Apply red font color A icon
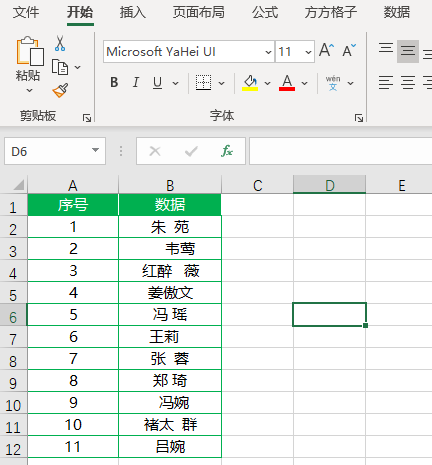Viewport: 432px width, 465px height. pyautogui.click(x=287, y=83)
